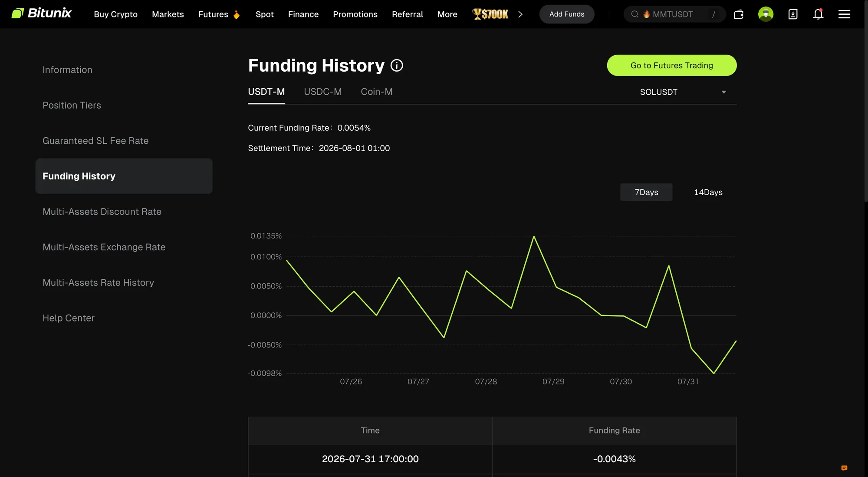Open the notifications bell

[x=818, y=14]
